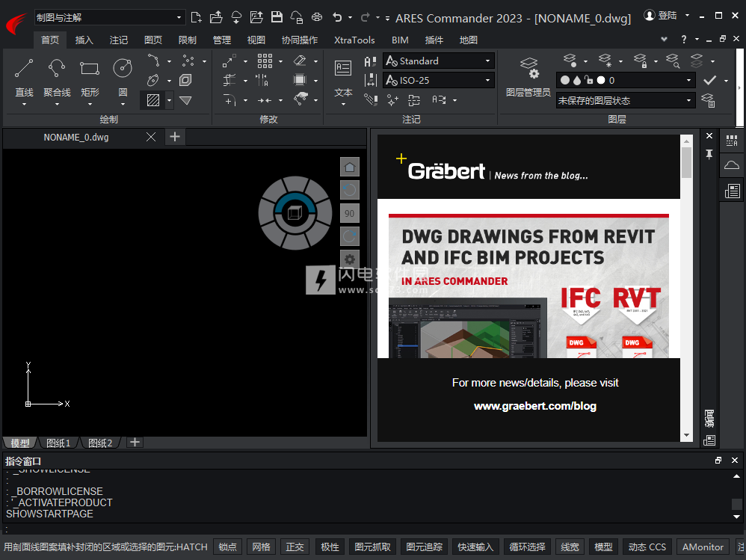Add a new drawing tab with plus
The width and height of the screenshot is (746, 560).
(175, 137)
